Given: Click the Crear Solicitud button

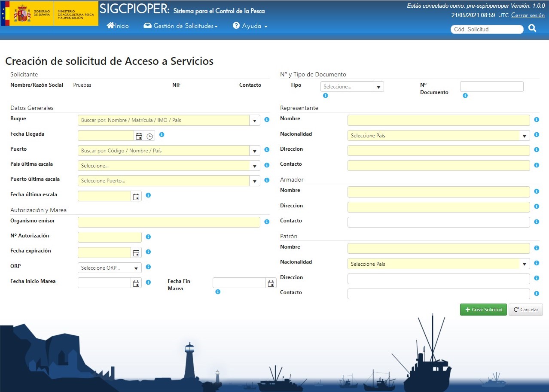Looking at the screenshot, I should [x=483, y=310].
